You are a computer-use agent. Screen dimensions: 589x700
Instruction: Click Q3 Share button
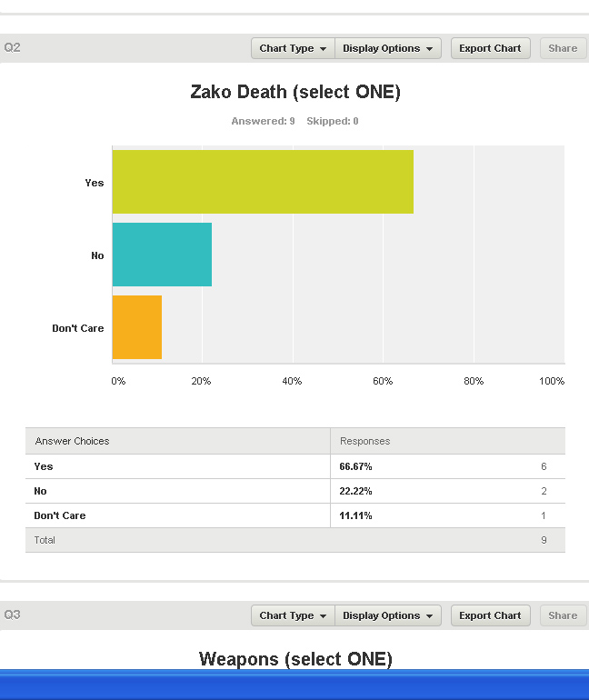tap(563, 615)
